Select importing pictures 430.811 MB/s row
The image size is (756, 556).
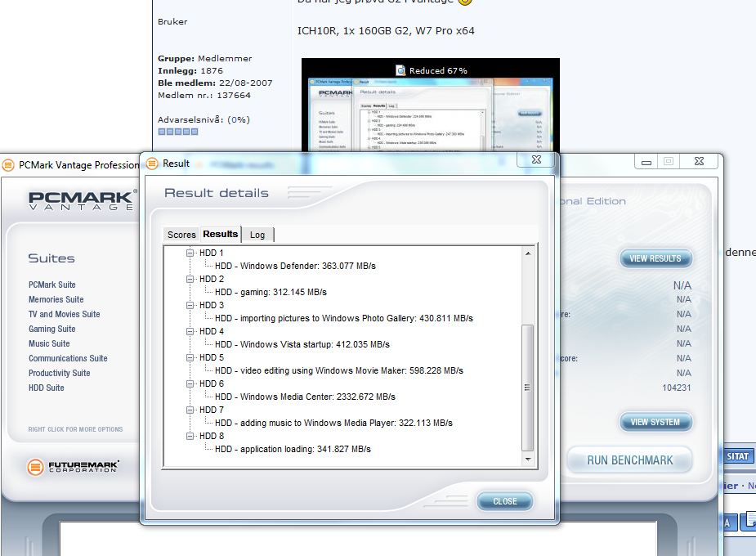coord(344,318)
